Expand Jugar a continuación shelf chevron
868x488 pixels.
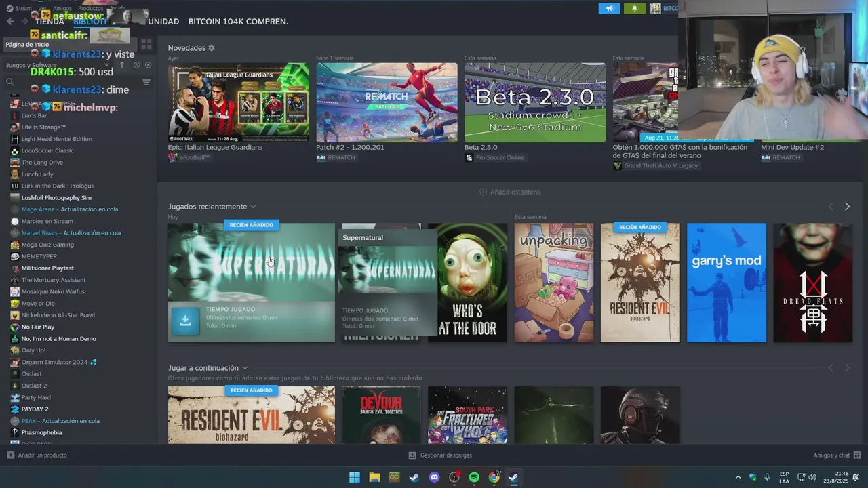[x=245, y=368]
